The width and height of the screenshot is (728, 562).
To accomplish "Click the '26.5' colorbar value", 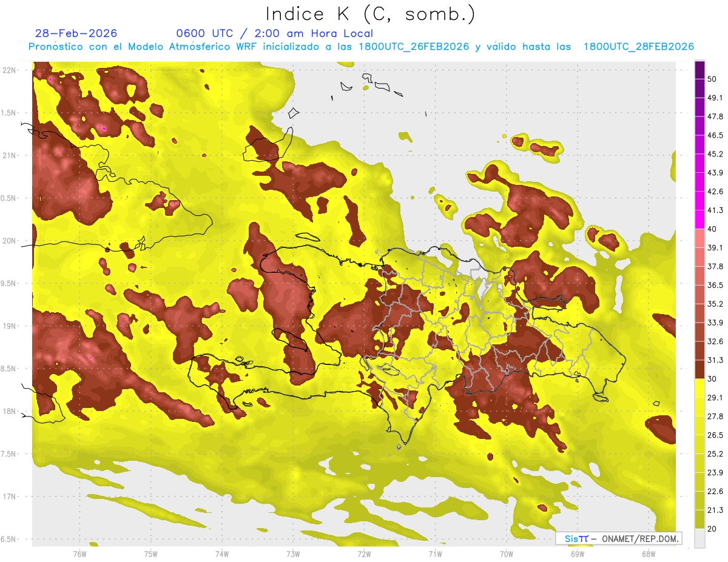I will point(715,435).
